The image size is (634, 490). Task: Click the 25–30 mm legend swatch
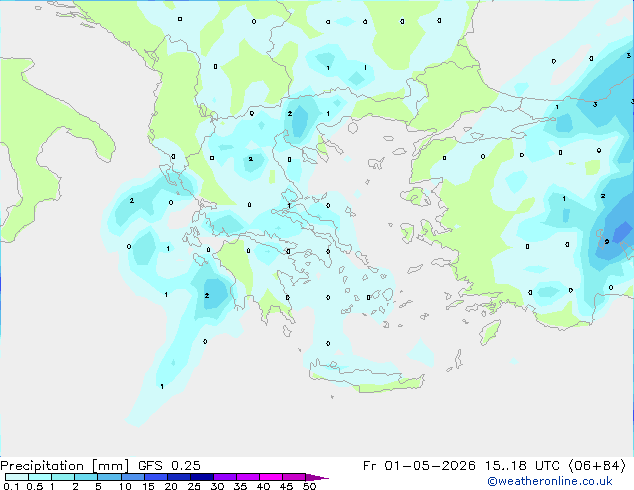coord(202,477)
